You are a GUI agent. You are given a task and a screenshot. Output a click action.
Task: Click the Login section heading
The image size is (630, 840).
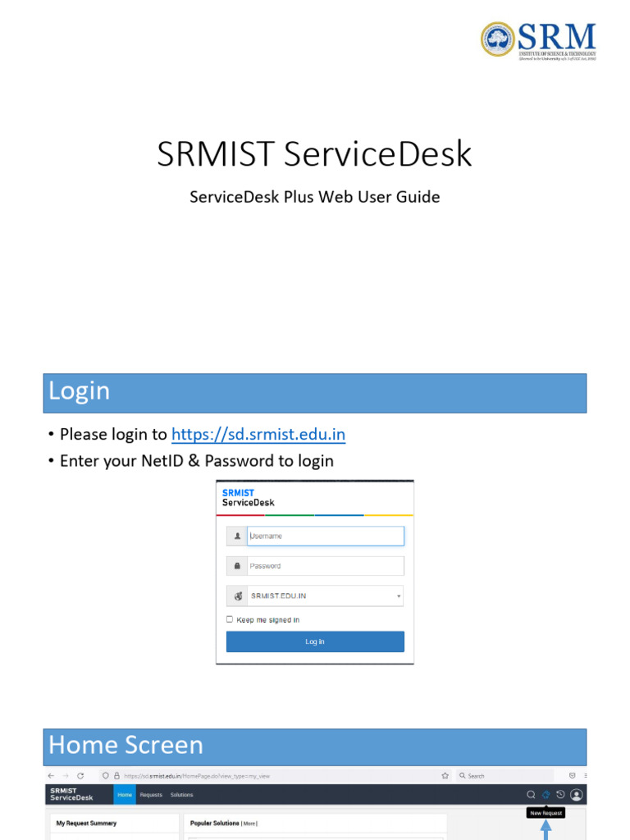[80, 390]
